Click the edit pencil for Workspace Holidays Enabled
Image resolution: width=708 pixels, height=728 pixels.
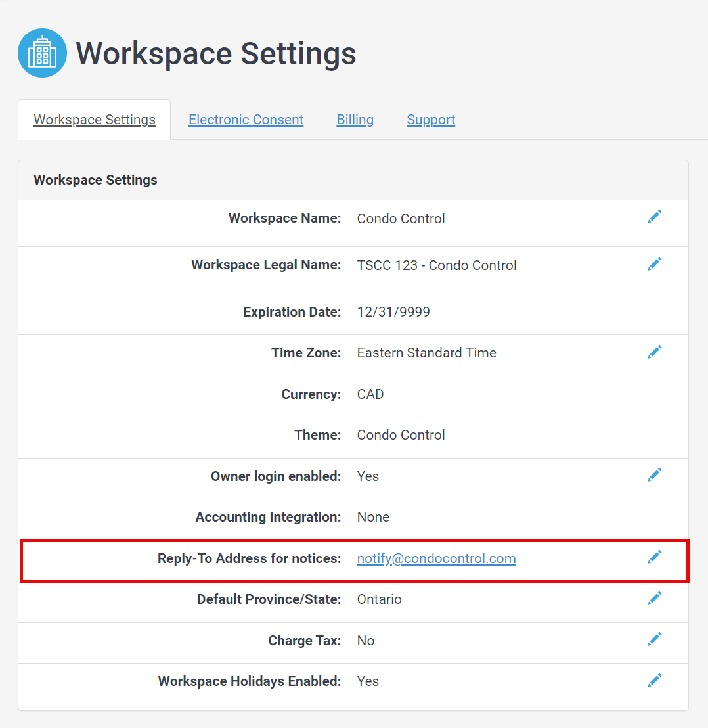[x=654, y=681]
